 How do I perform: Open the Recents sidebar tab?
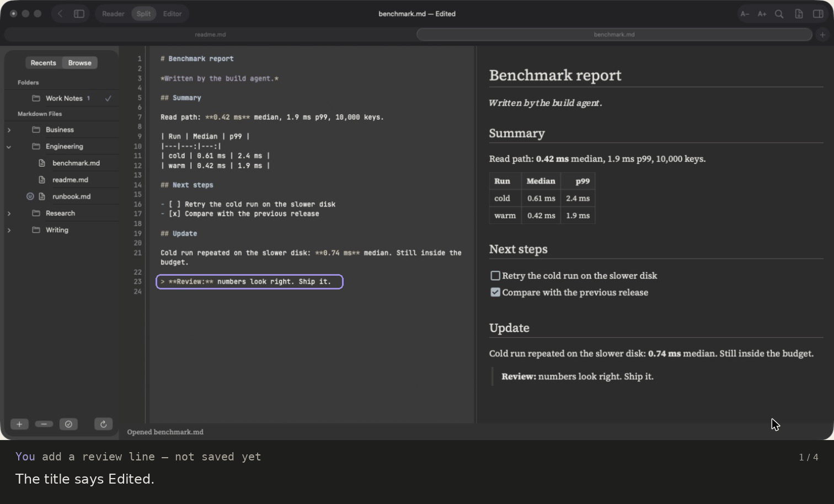44,63
